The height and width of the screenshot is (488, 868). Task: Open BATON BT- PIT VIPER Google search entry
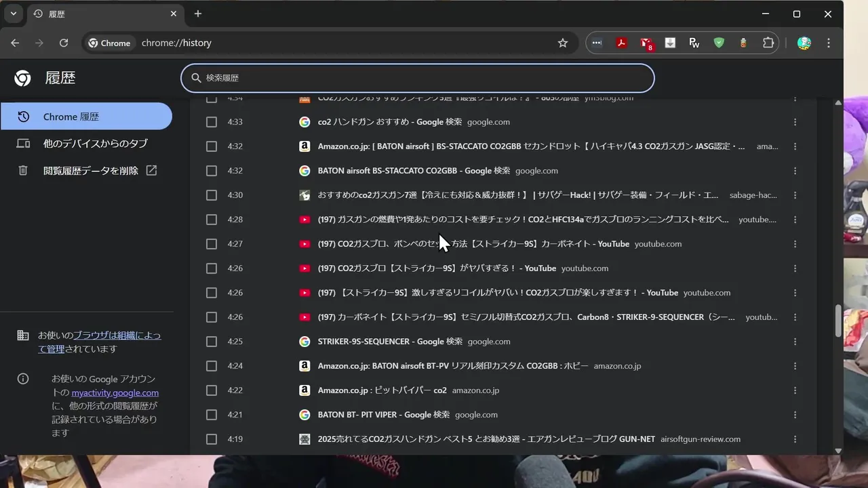pos(384,415)
